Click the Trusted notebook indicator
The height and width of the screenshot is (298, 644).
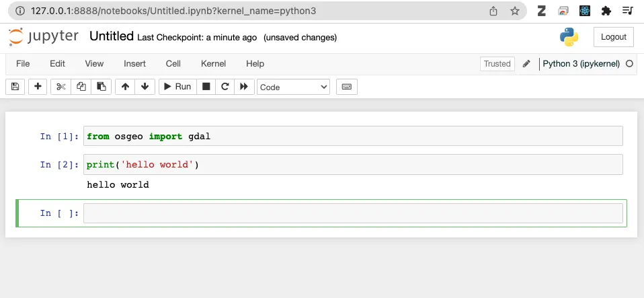(x=497, y=64)
